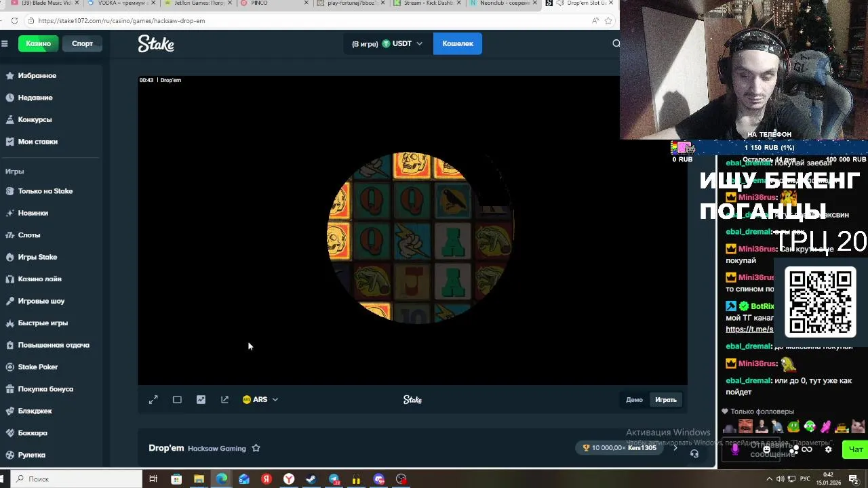Click the Stake logo
The height and width of the screenshot is (488, 868).
tap(156, 43)
